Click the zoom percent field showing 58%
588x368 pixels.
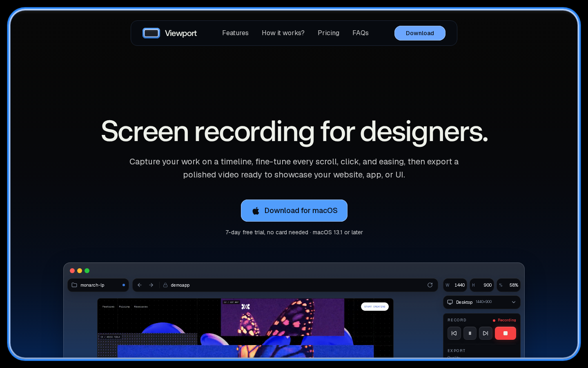pyautogui.click(x=508, y=285)
